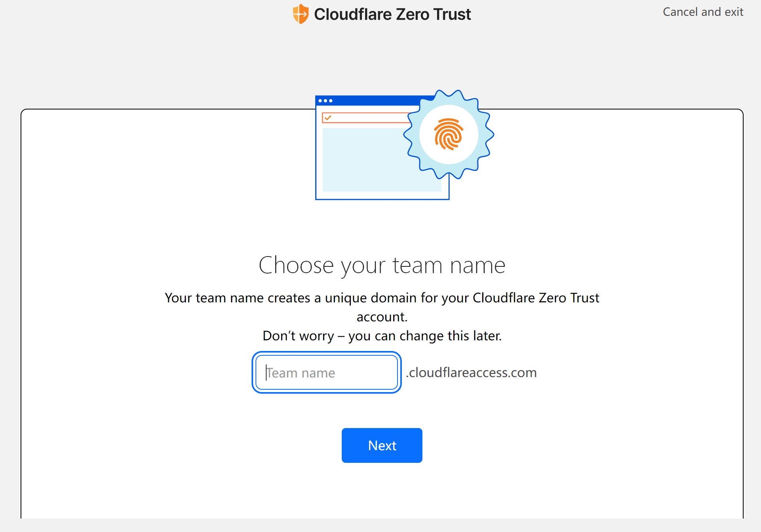The width and height of the screenshot is (761, 532).
Task: Click the "Don't worry" reassurance text
Action: [382, 336]
